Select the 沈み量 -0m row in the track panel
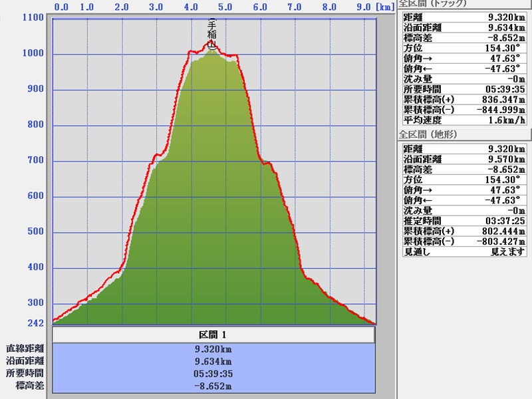The height and width of the screenshot is (399, 532). pyautogui.click(x=464, y=78)
